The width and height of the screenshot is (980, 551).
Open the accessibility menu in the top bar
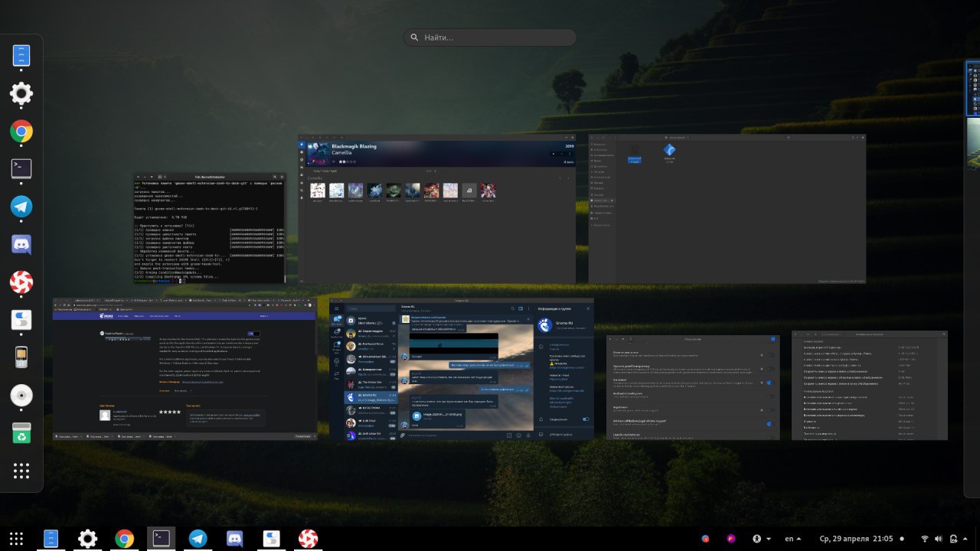(x=761, y=539)
